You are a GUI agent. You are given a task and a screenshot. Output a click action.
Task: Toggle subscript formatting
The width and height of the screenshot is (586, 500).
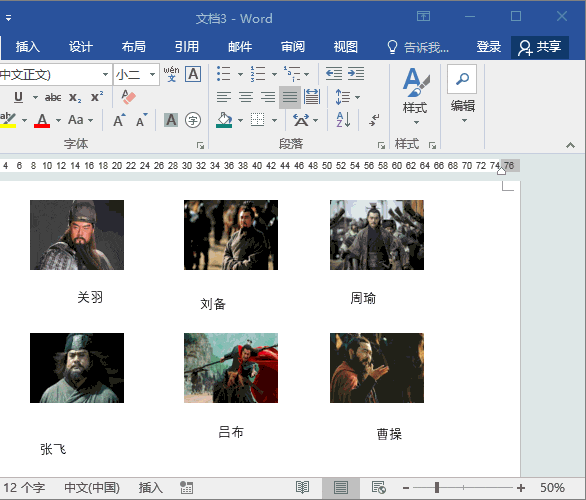pos(75,98)
